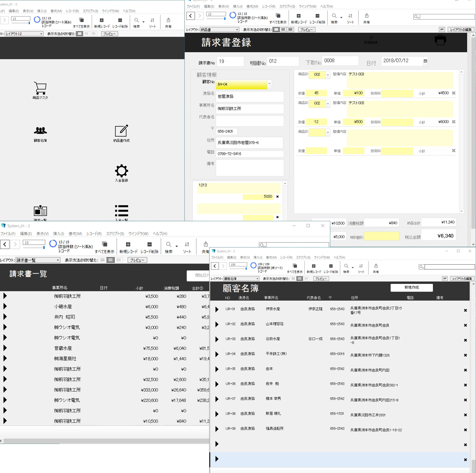Delete the ¥4500 line item row

pyautogui.click(x=454, y=93)
